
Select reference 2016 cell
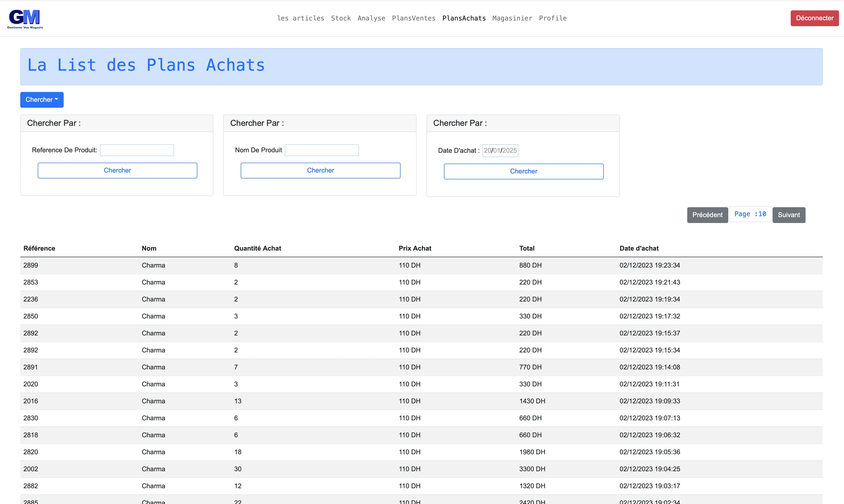coord(31,401)
